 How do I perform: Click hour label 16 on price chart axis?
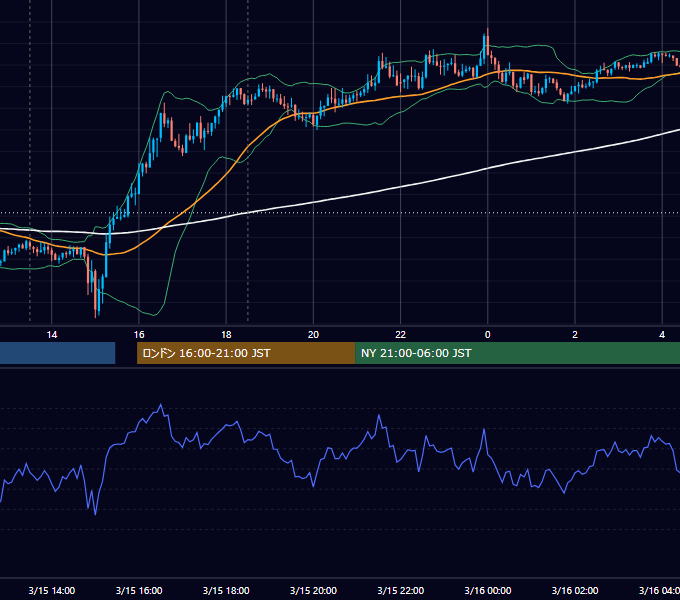pyautogui.click(x=139, y=335)
